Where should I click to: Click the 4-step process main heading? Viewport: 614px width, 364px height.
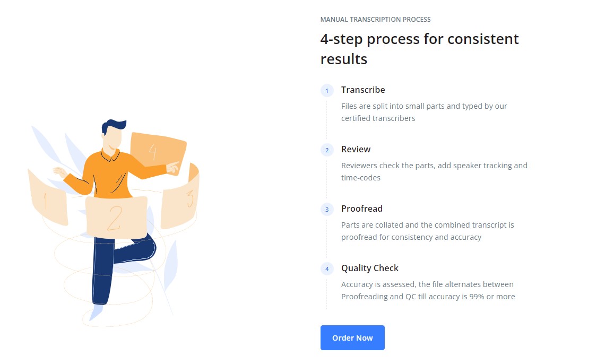(x=419, y=49)
